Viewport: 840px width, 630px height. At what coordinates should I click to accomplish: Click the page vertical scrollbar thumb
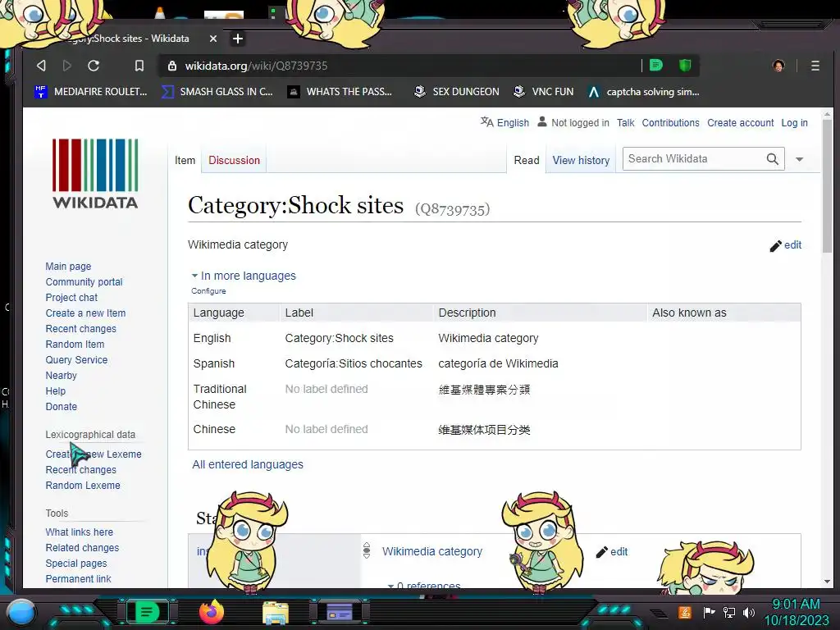(827, 188)
